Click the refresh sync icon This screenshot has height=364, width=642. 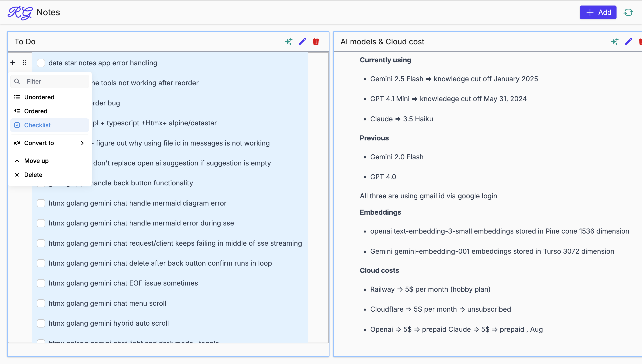coord(628,12)
